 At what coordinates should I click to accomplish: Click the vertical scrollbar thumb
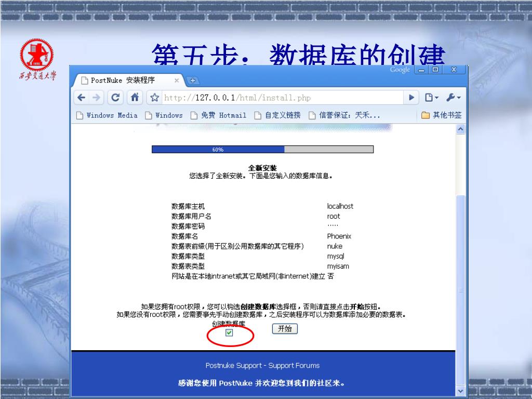pyautogui.click(x=460, y=290)
